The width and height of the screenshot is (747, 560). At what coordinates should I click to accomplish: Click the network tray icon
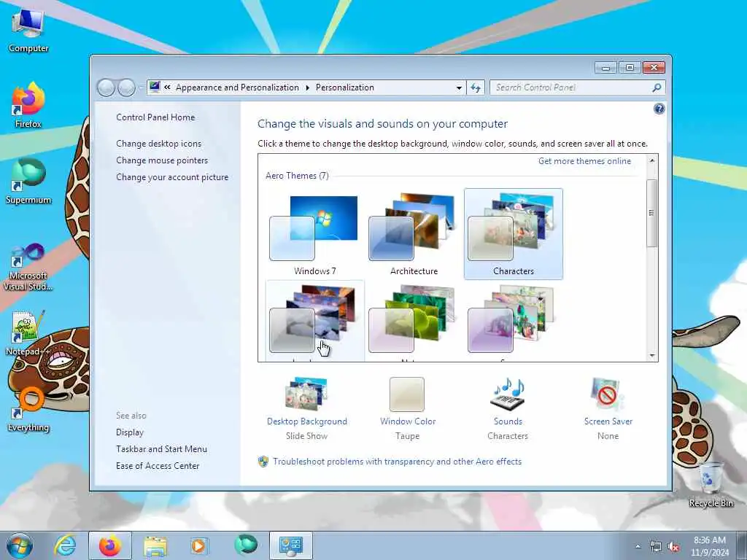656,547
